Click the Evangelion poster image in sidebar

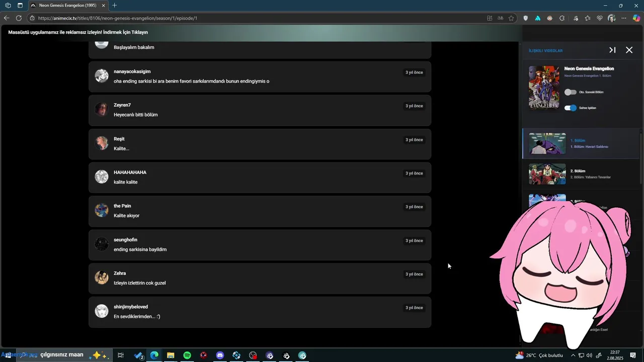(544, 87)
